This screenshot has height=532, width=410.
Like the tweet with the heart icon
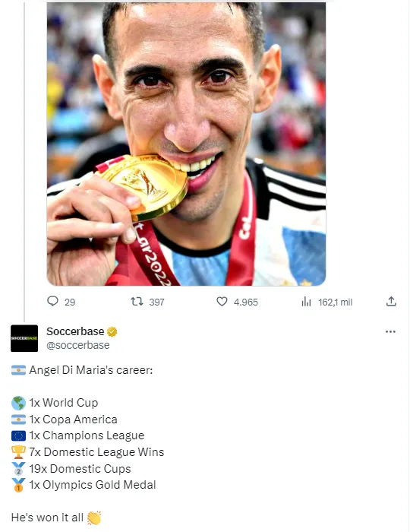(222, 301)
